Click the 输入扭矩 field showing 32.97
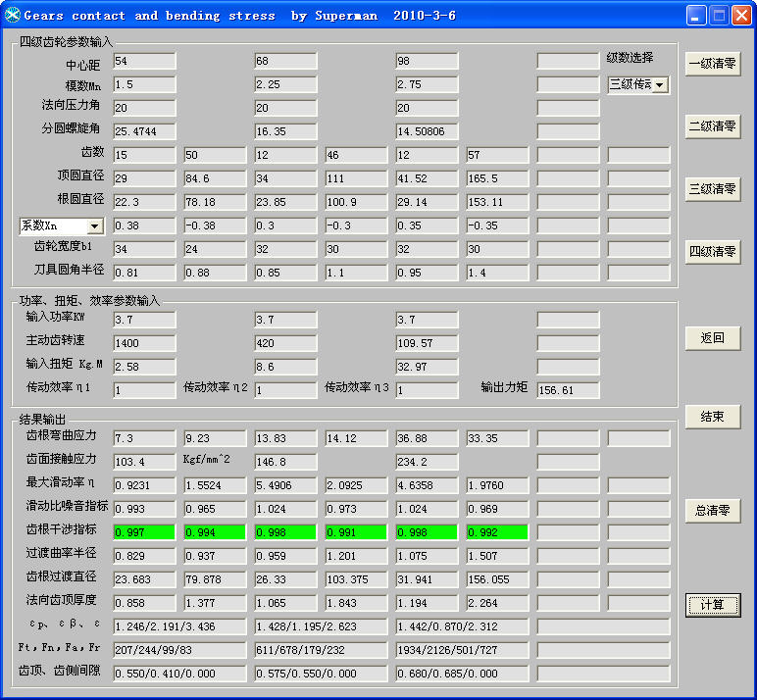The image size is (757, 700). click(x=427, y=367)
